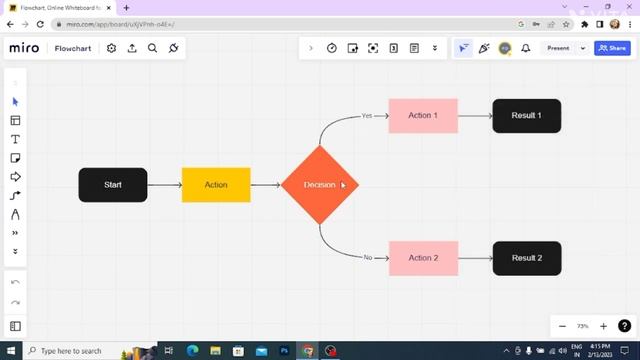
Task: Open the Templates tool
Action: tap(15, 120)
